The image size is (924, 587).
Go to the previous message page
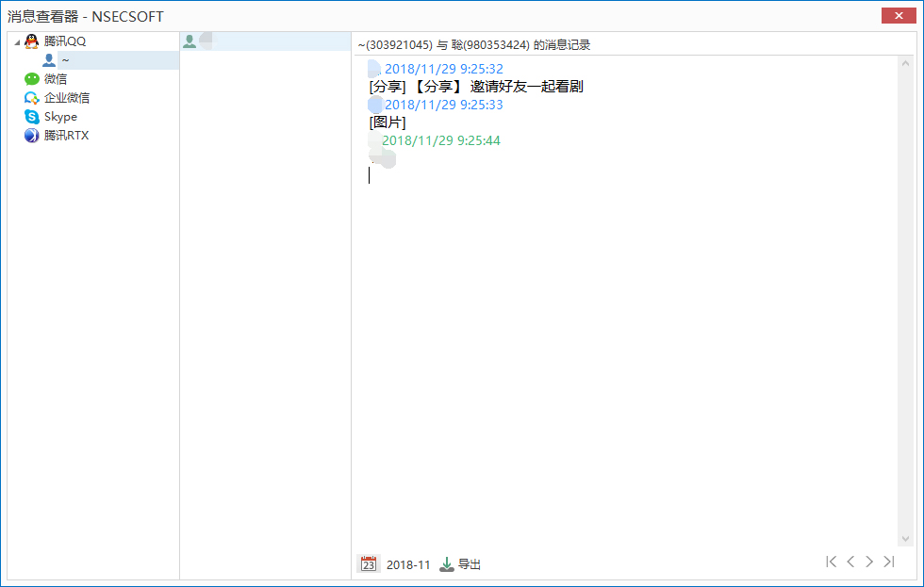pyautogui.click(x=850, y=562)
